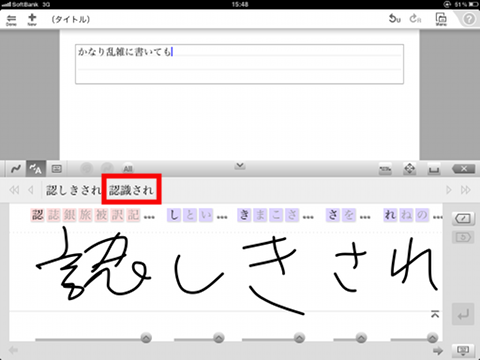480x360 pixels.
Task: Select the 旅 character candidate
Action: point(85,215)
